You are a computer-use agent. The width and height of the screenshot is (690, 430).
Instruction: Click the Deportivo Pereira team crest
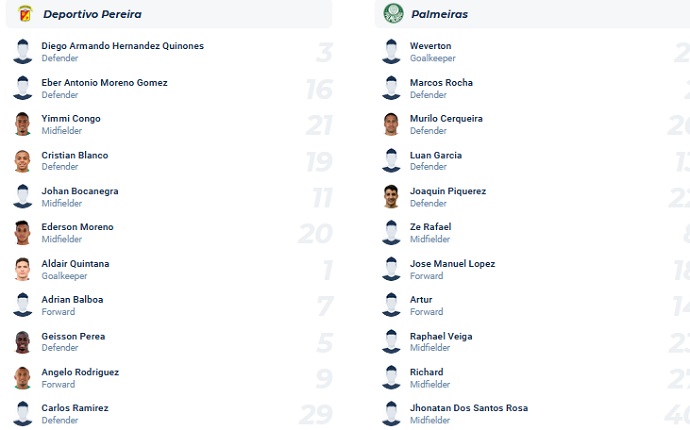coord(24,14)
